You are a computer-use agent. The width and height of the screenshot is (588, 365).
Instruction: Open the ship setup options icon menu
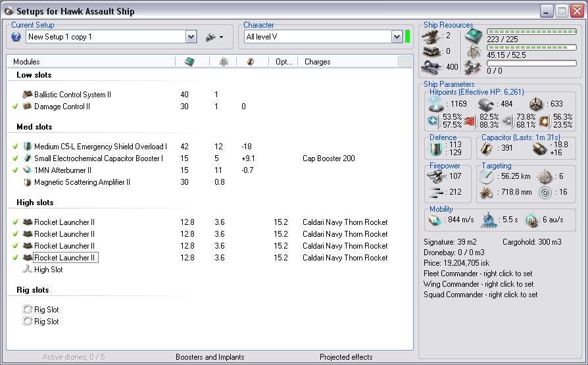click(x=214, y=37)
